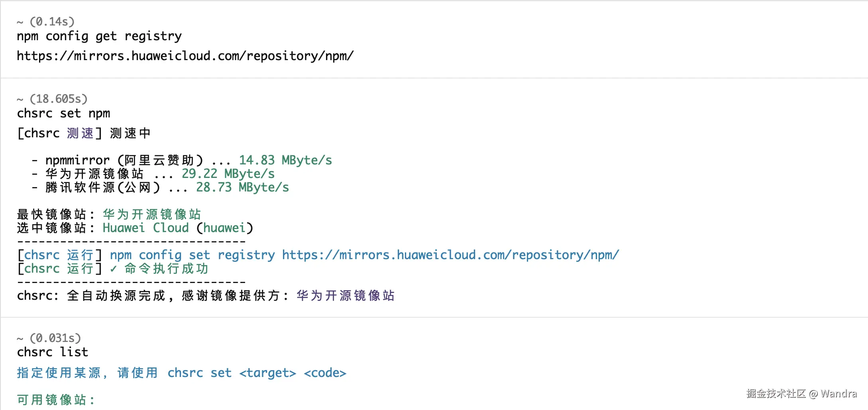Click the 'chsrc set <target> <code>' hint

click(x=257, y=373)
